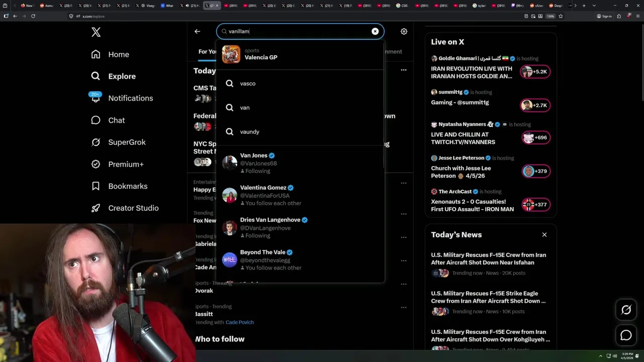Join Jesse Lee Peterson live +379

tap(535, 171)
